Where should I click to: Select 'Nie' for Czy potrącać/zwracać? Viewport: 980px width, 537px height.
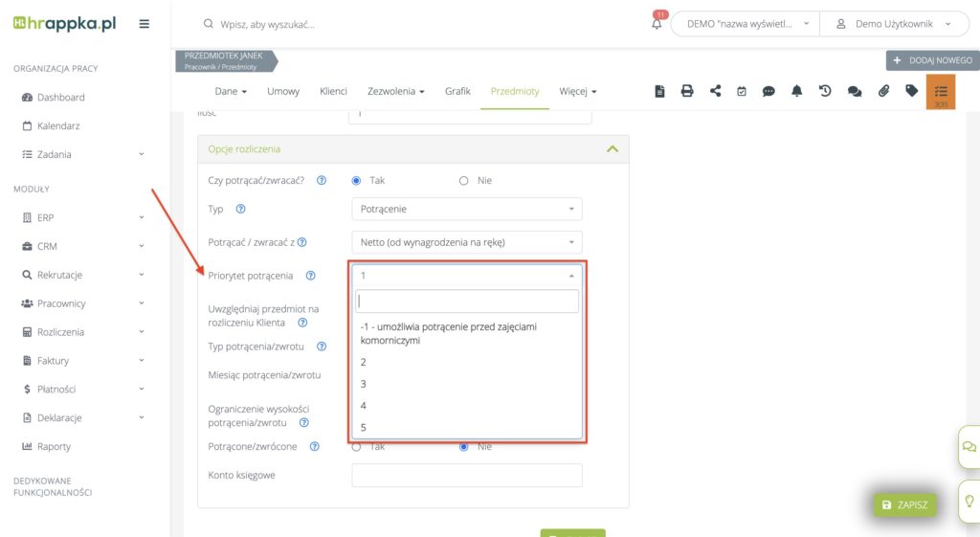click(464, 180)
